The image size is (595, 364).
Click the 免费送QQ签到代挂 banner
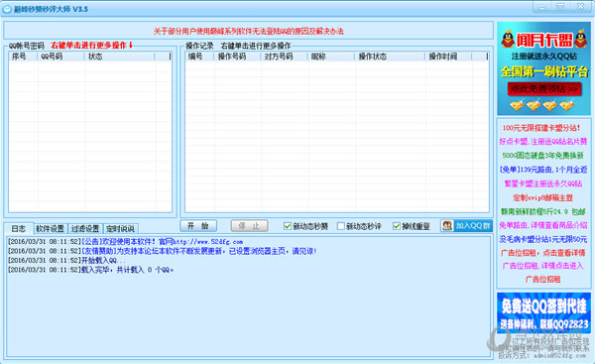(543, 312)
